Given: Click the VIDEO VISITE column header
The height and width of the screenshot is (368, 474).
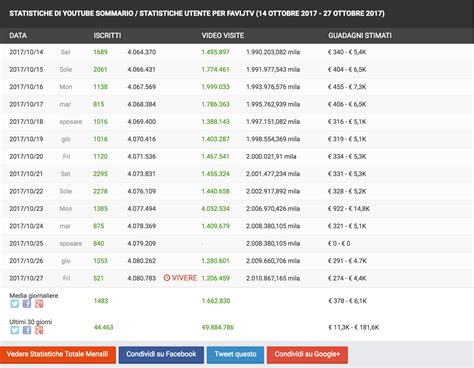Looking at the screenshot, I should coord(223,36).
